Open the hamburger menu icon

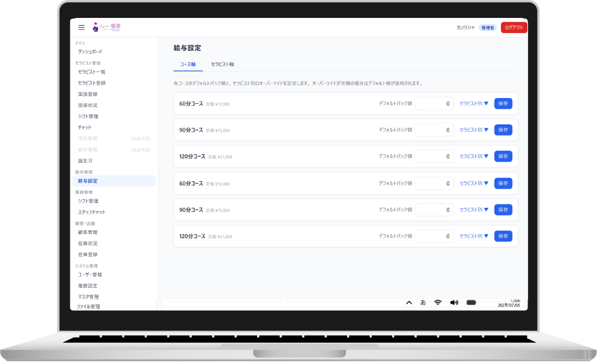coord(81,27)
